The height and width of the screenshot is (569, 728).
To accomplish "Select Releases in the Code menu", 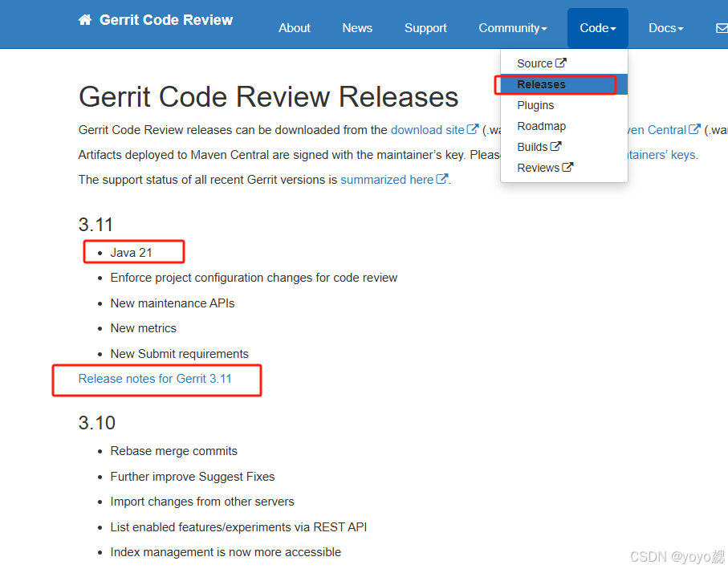I will [541, 84].
